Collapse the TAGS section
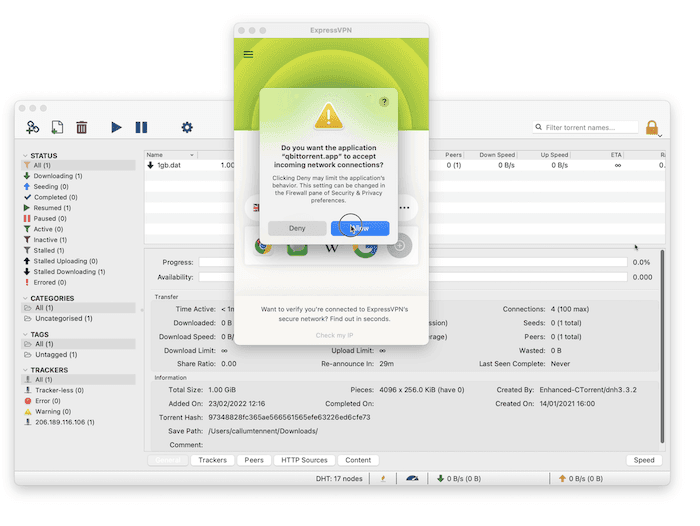Viewport: 700px width, 526px height. [x=25, y=334]
